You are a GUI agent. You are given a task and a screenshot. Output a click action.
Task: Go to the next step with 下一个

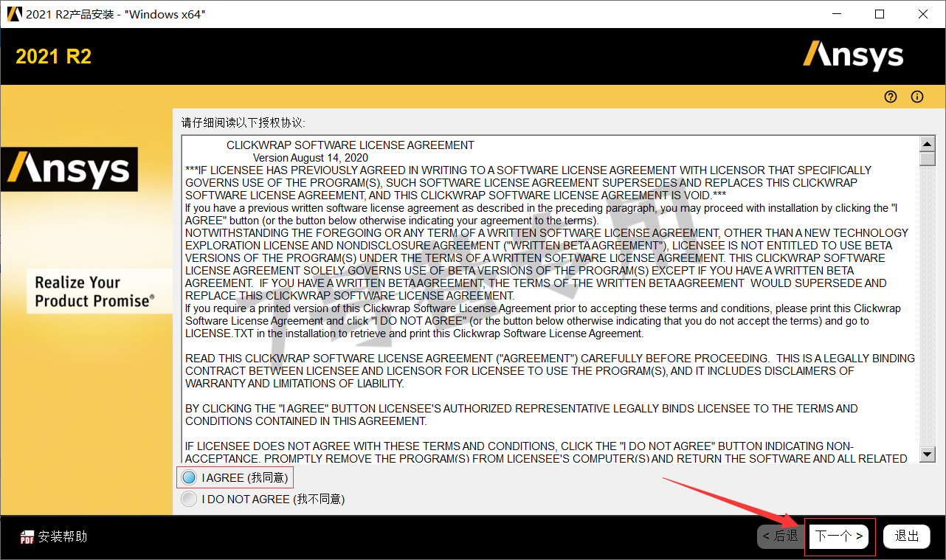tap(839, 536)
